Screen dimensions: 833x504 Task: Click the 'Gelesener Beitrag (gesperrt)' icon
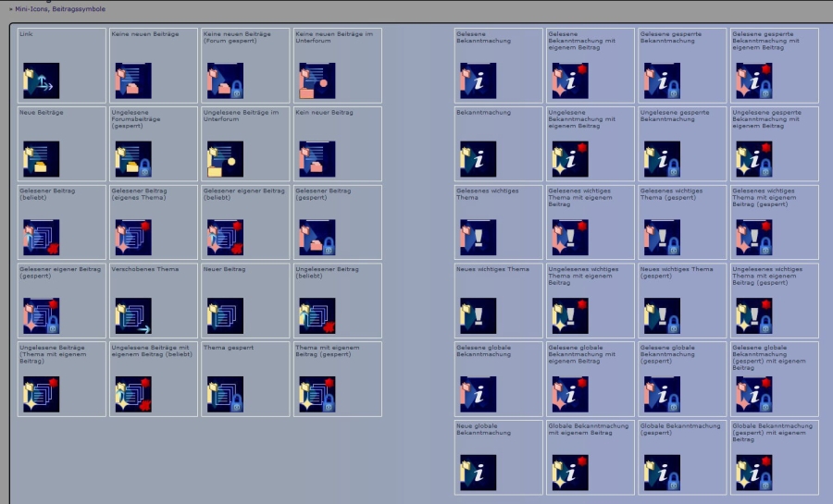(317, 238)
